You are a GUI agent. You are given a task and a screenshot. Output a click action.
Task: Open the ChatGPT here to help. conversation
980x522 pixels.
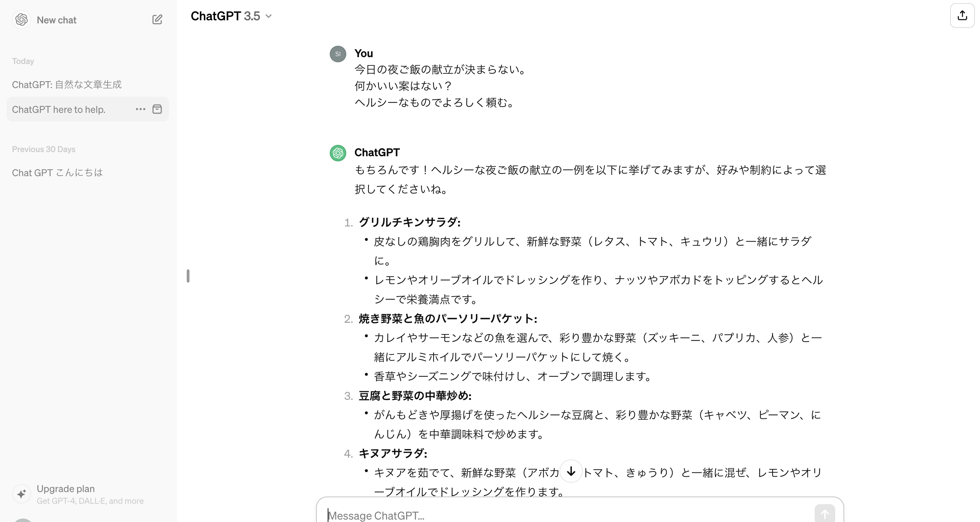point(59,109)
